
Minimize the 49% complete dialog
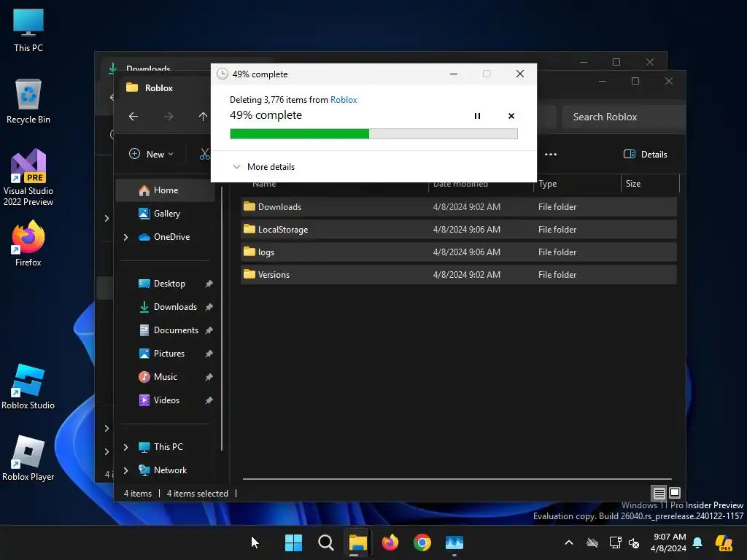point(454,74)
